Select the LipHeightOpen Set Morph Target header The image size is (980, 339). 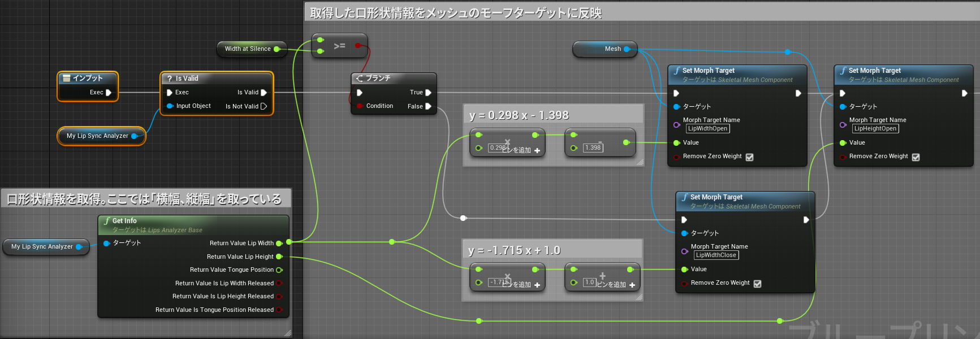click(903, 75)
